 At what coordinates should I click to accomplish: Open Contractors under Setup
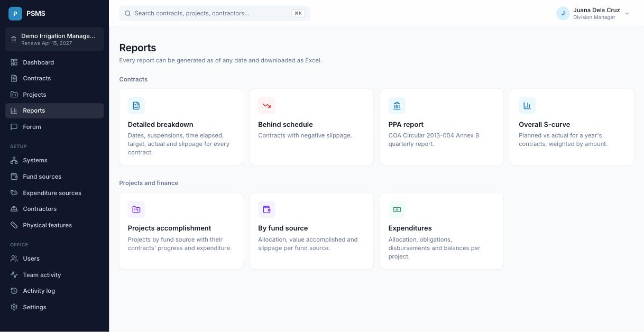point(54,209)
